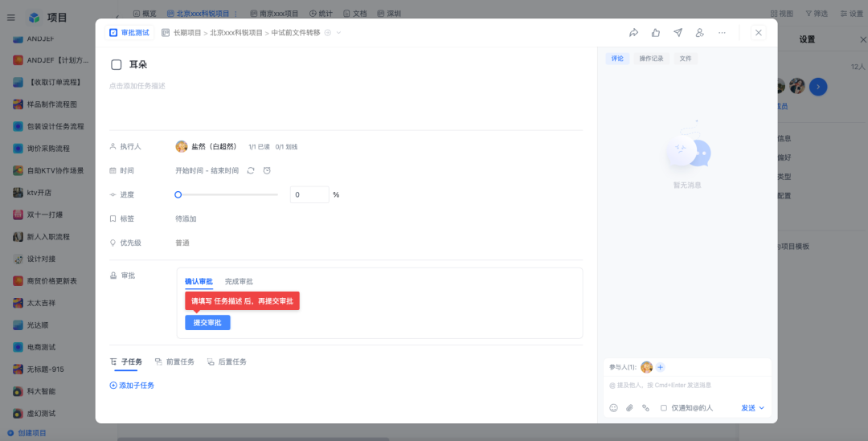Open the 审批测试 task type dropdown
The height and width of the screenshot is (441, 868).
tap(129, 33)
